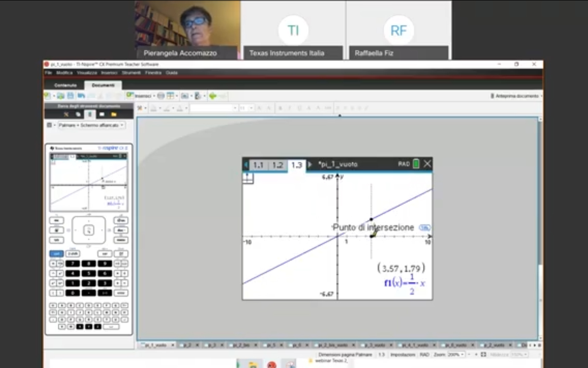
Task: Open the Strumenti menu
Action: point(131,73)
